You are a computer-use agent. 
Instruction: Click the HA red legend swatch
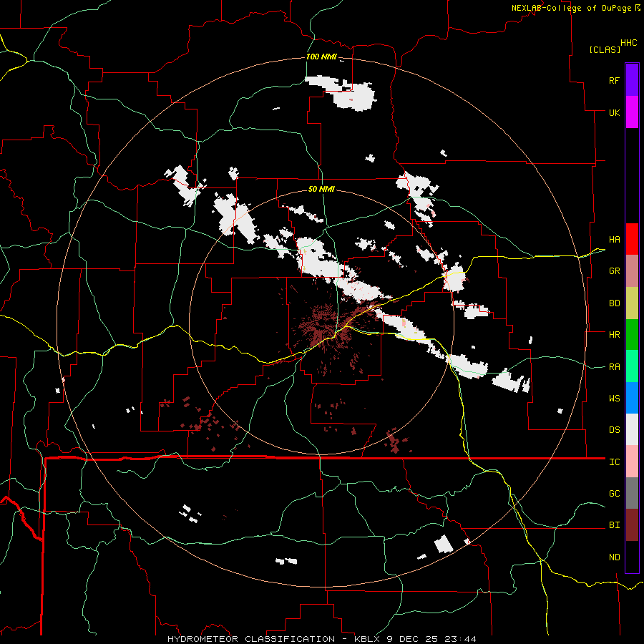tap(632, 239)
